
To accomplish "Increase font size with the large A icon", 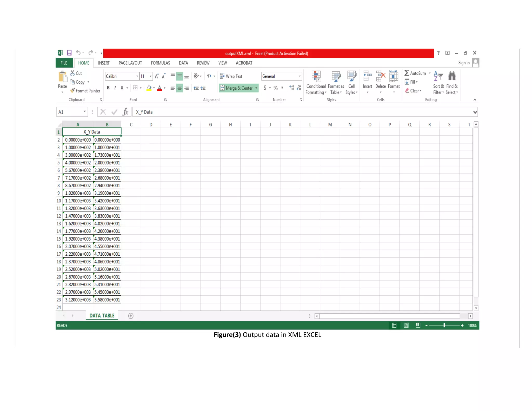I will [156, 76].
